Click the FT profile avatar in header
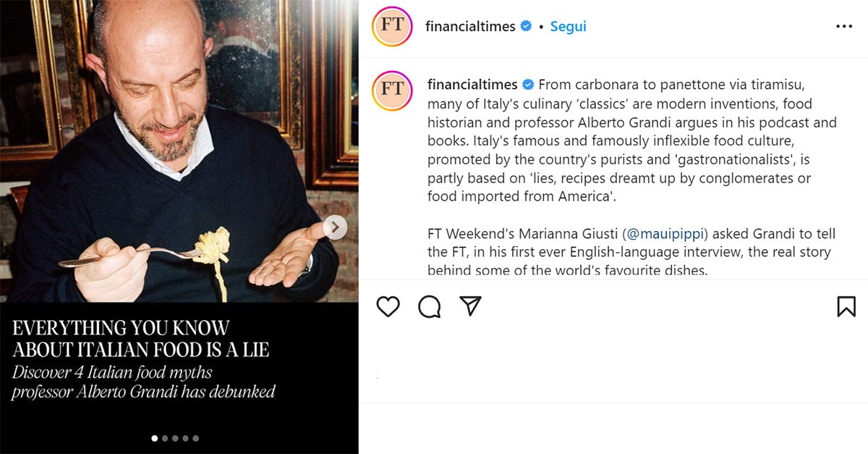This screenshot has height=454, width=868. [392, 27]
